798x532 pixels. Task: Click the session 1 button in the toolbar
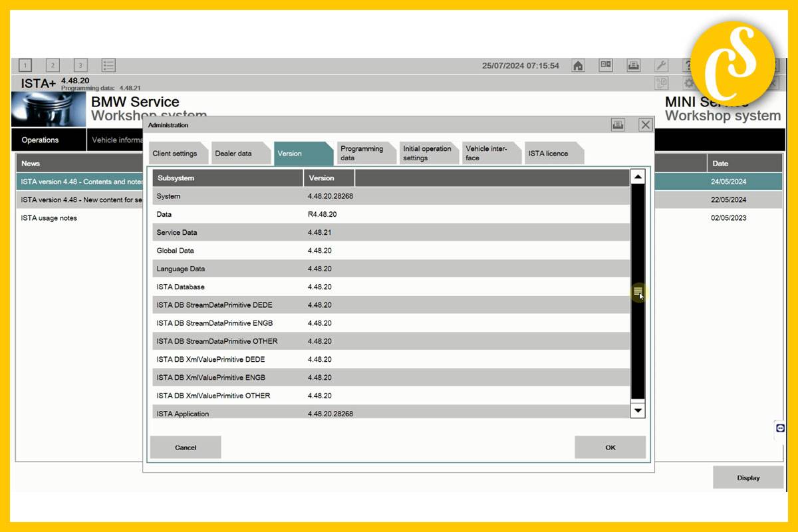coord(25,65)
